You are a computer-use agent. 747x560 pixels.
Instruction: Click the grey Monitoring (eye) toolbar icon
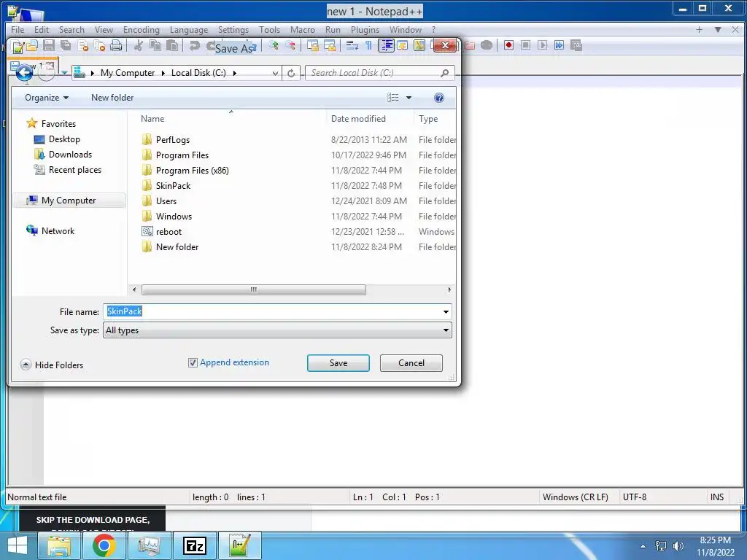(x=487, y=45)
